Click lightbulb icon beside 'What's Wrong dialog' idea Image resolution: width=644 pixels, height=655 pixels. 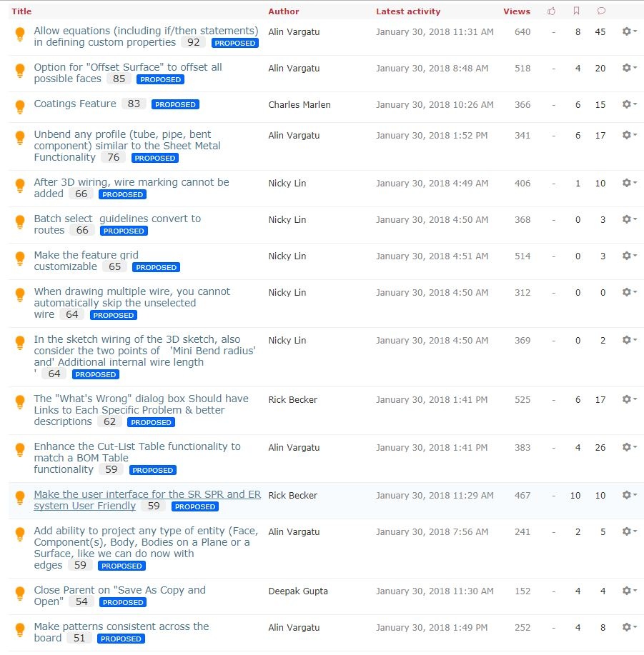click(x=19, y=402)
